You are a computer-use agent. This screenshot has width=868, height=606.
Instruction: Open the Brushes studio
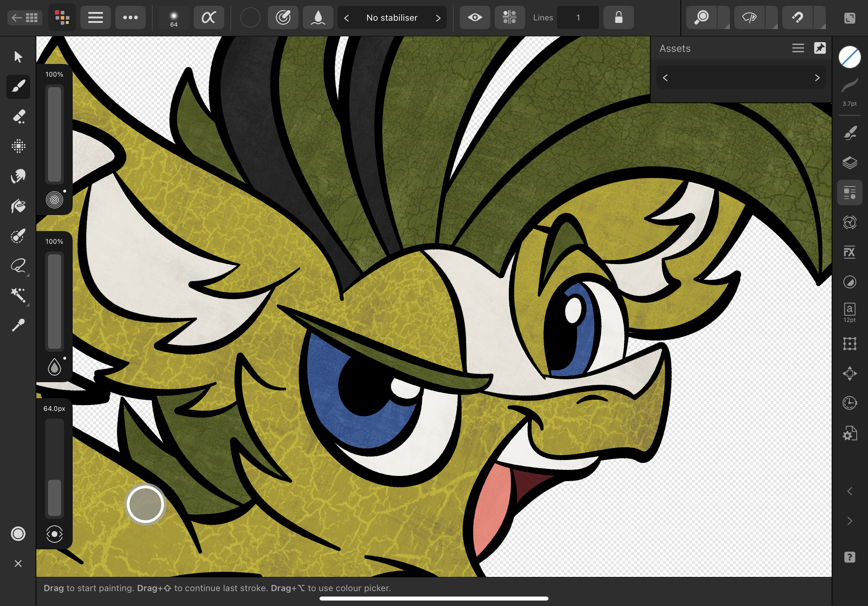pos(850,133)
